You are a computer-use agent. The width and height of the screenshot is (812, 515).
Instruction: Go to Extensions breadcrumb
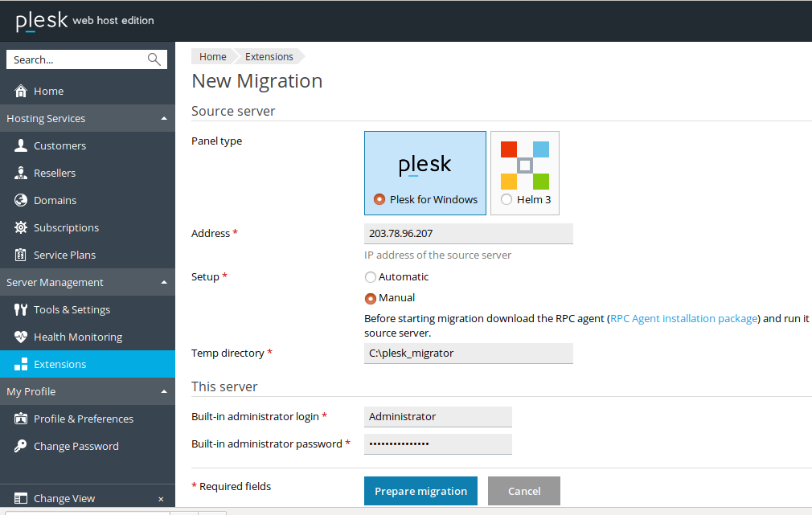pyautogui.click(x=269, y=57)
